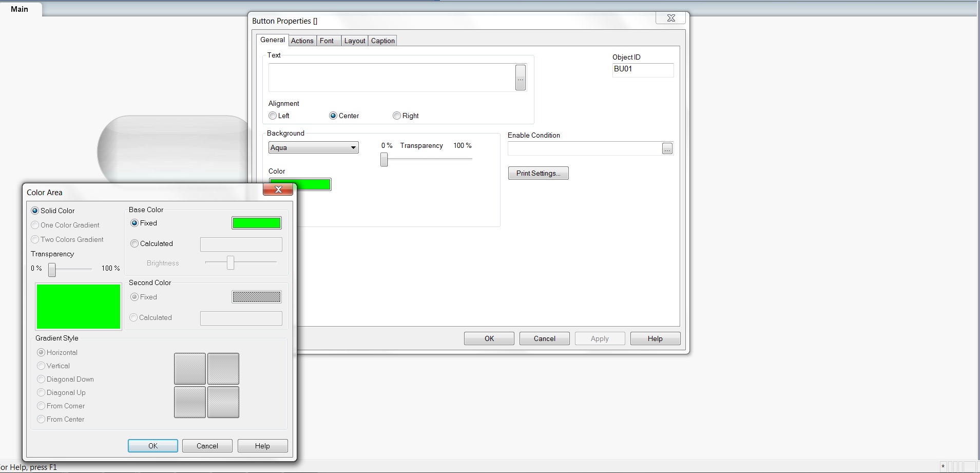Screen dimensions: 980x473
Task: Click the glass button object on sheet
Action: point(172,149)
